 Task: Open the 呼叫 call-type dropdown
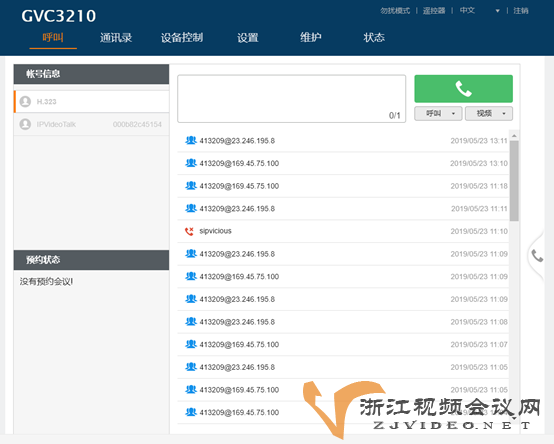438,113
